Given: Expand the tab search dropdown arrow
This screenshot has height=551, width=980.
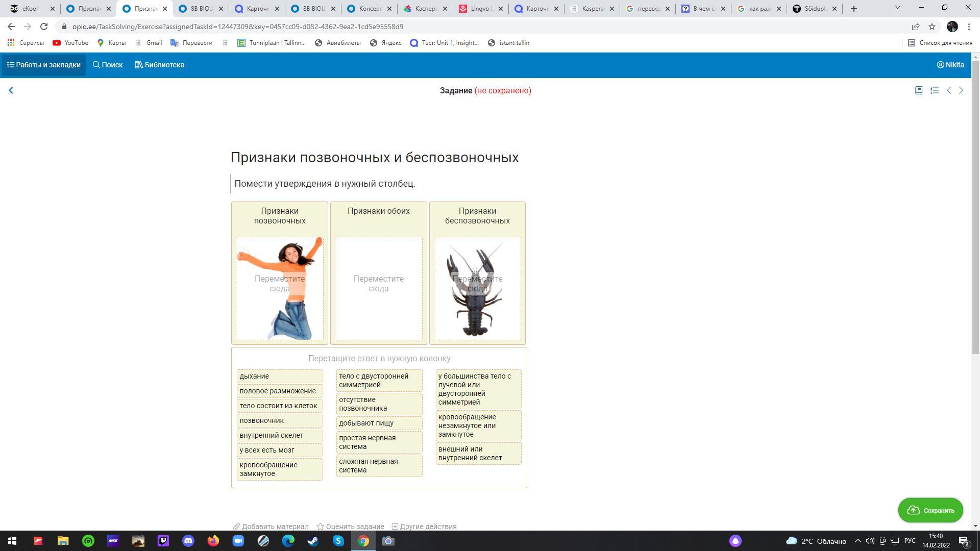Looking at the screenshot, I should [897, 8].
